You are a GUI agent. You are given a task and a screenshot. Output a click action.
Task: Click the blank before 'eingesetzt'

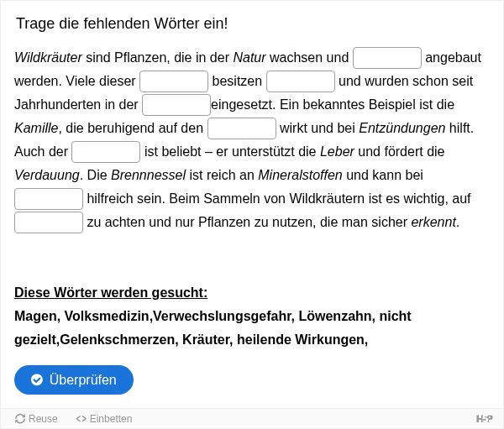(176, 105)
